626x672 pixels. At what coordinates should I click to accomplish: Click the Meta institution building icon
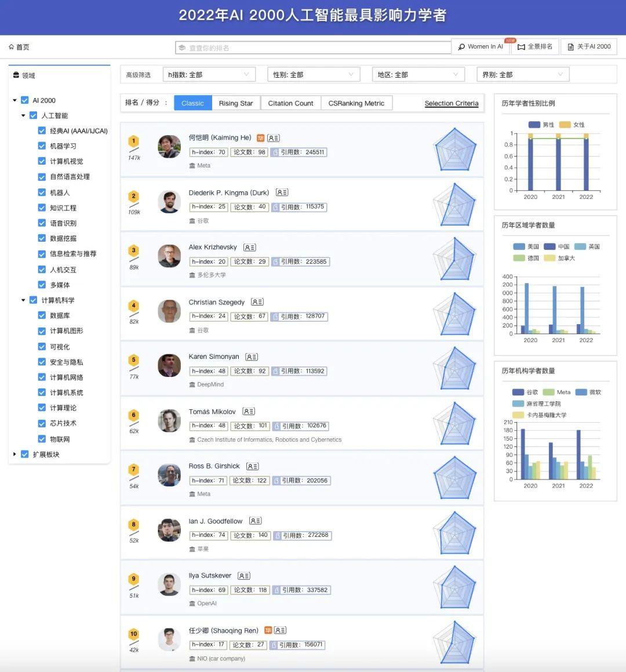(192, 165)
